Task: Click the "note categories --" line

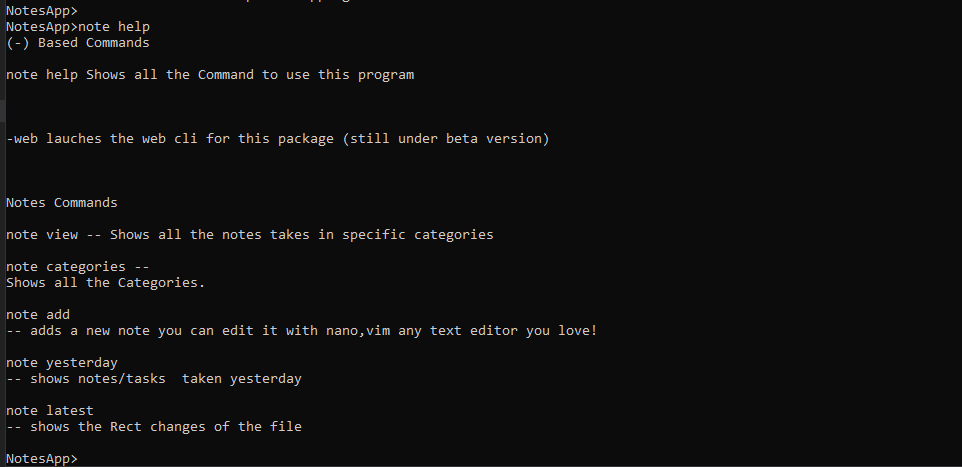Action: point(78,267)
